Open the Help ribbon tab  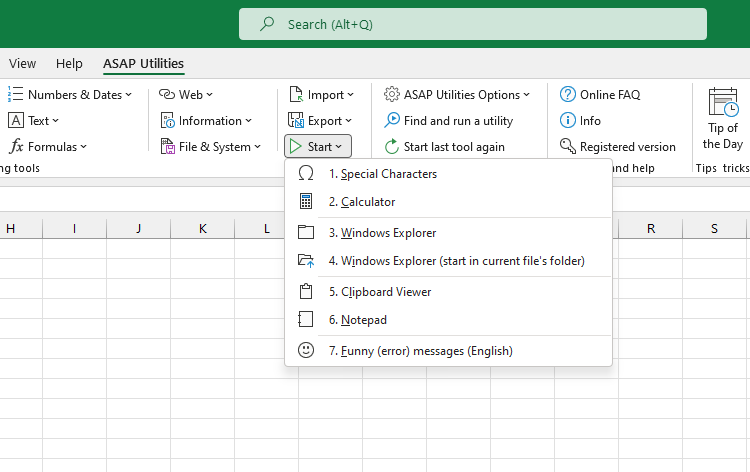(x=69, y=64)
